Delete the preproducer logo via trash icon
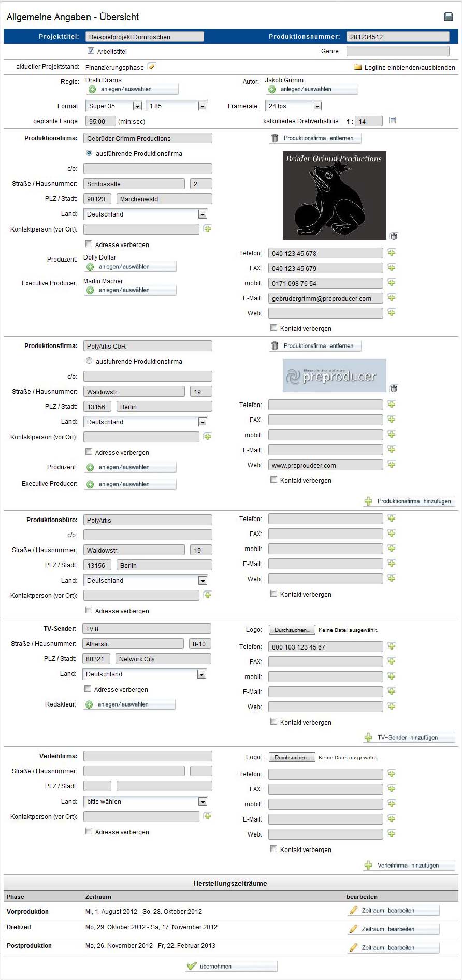This screenshot has height=980, width=462. point(394,388)
